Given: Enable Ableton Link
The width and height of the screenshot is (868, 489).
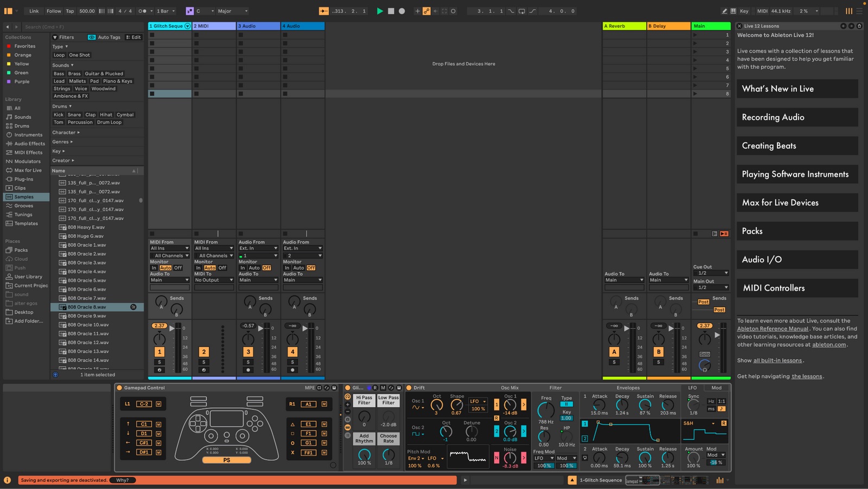Looking at the screenshot, I should coord(34,11).
